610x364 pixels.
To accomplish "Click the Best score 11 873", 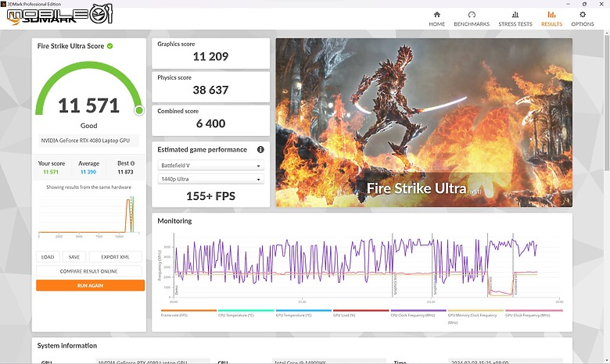I will [125, 172].
